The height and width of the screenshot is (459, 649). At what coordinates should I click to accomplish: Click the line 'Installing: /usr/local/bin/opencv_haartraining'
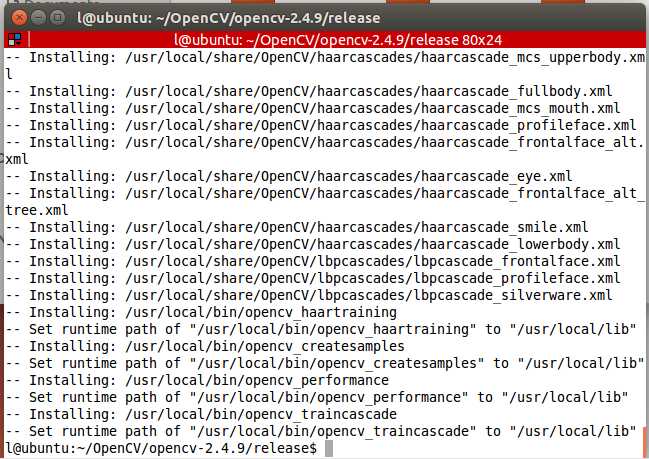[x=201, y=312]
